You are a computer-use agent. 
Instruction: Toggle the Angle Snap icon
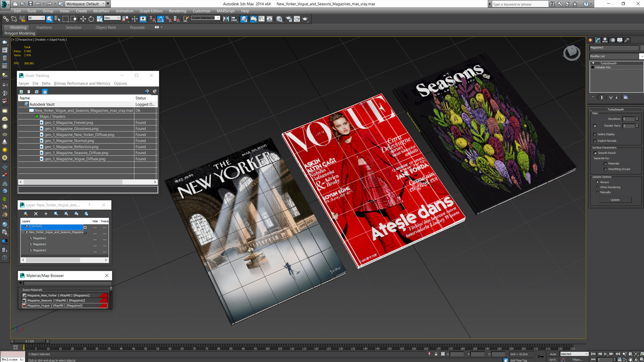tap(160, 19)
